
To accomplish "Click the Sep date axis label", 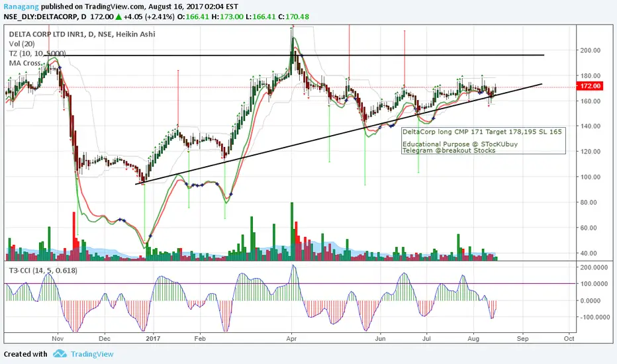I will click(x=522, y=338).
